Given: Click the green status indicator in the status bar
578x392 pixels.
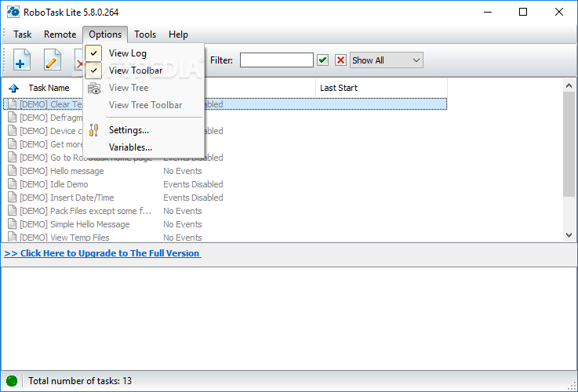Looking at the screenshot, I should (x=12, y=381).
